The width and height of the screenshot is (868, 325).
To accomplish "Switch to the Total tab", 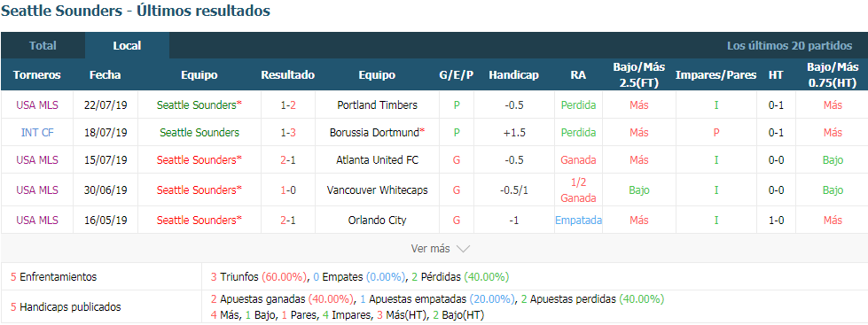I will (43, 46).
